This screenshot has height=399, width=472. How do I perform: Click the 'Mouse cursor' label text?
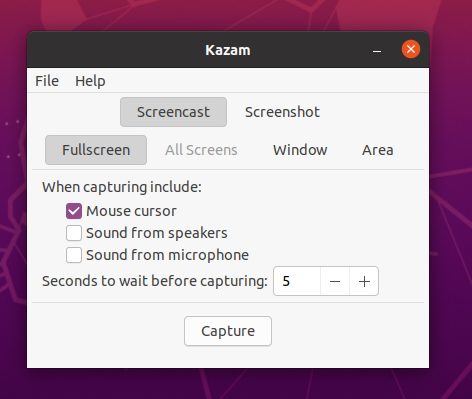tap(131, 211)
